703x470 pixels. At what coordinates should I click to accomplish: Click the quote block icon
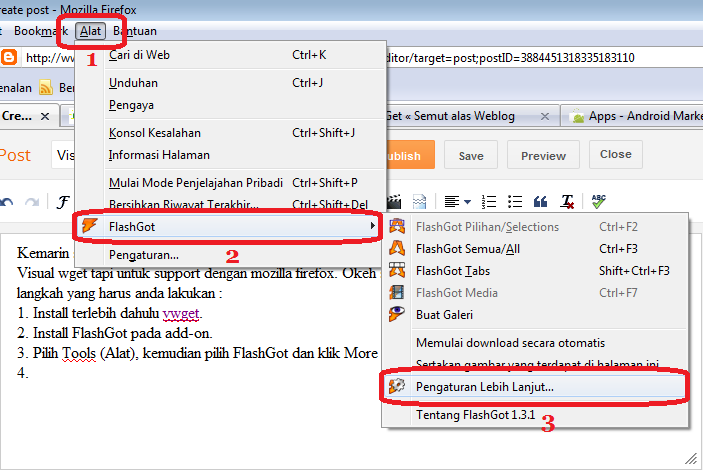tap(540, 202)
